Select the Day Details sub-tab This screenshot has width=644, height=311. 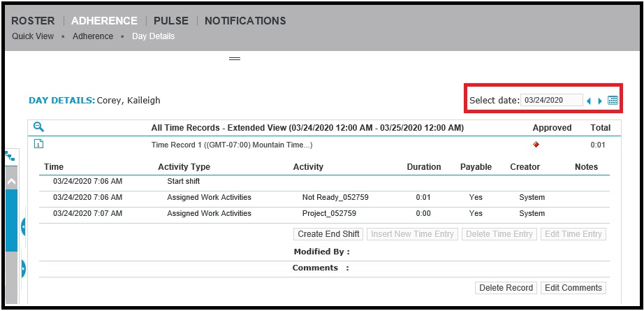(x=153, y=36)
